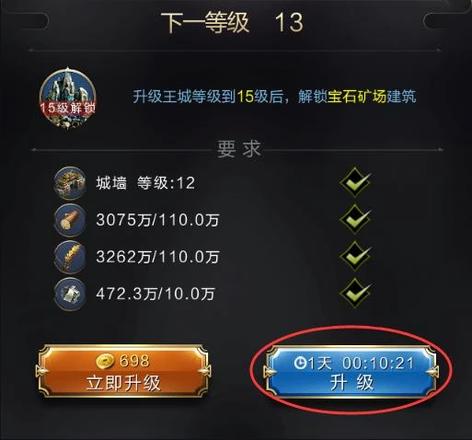Click the clock icon on upgrade timer

(300, 363)
